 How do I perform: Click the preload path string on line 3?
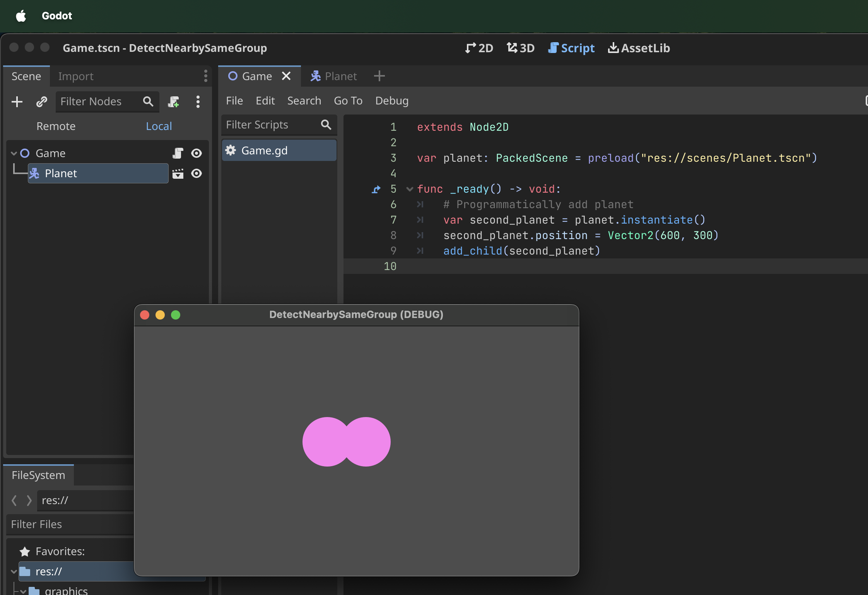coord(726,158)
